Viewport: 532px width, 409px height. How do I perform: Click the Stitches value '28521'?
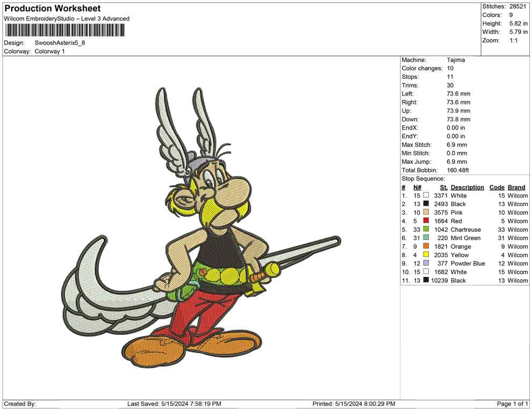(517, 6)
